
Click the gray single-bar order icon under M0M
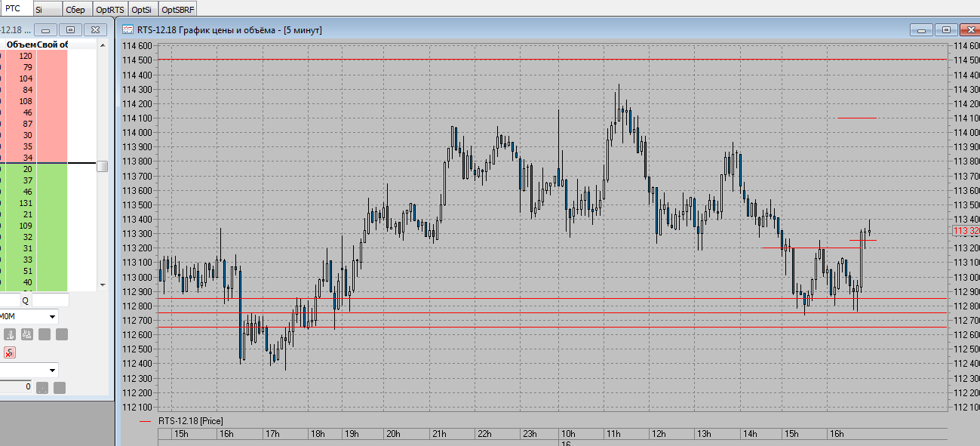(10, 334)
